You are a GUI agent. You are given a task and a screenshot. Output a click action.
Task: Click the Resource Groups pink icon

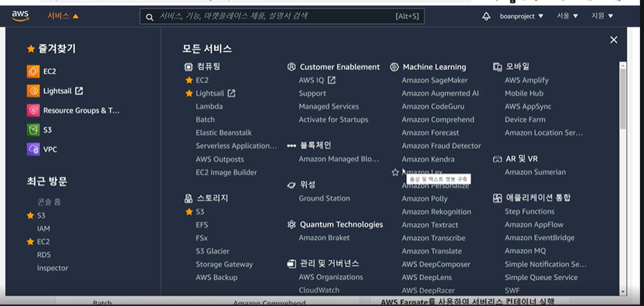point(33,110)
